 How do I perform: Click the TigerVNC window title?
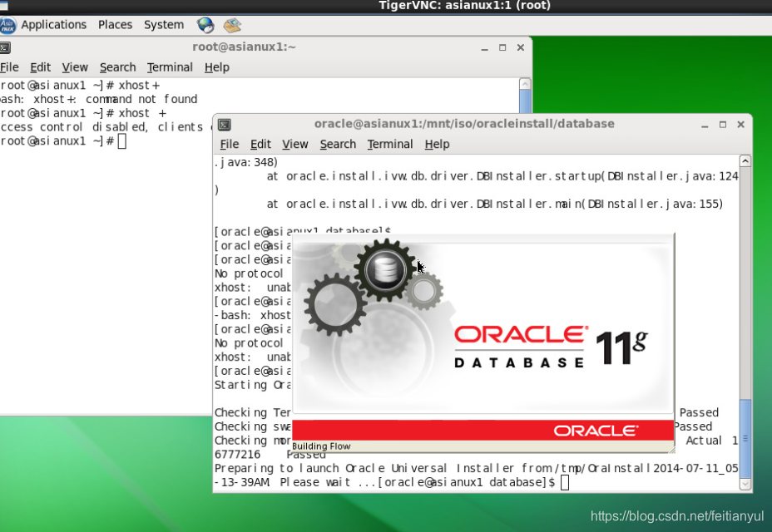464,6
